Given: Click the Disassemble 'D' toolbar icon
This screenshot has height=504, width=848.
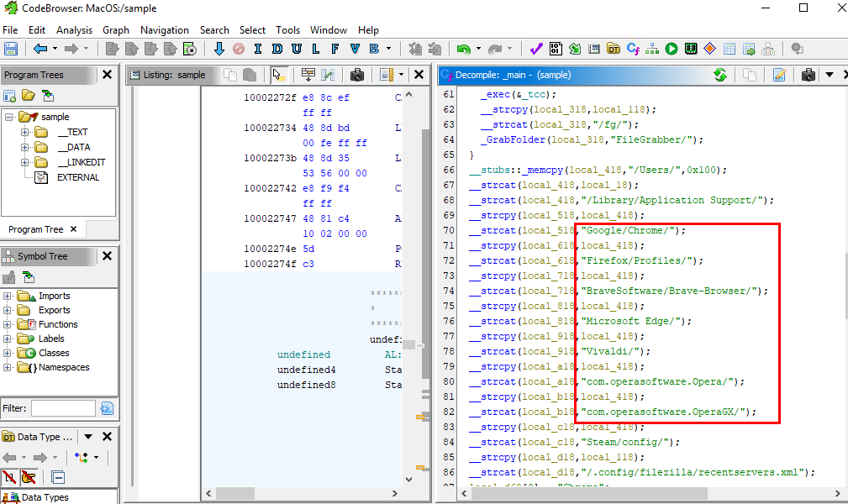Looking at the screenshot, I should (x=277, y=50).
